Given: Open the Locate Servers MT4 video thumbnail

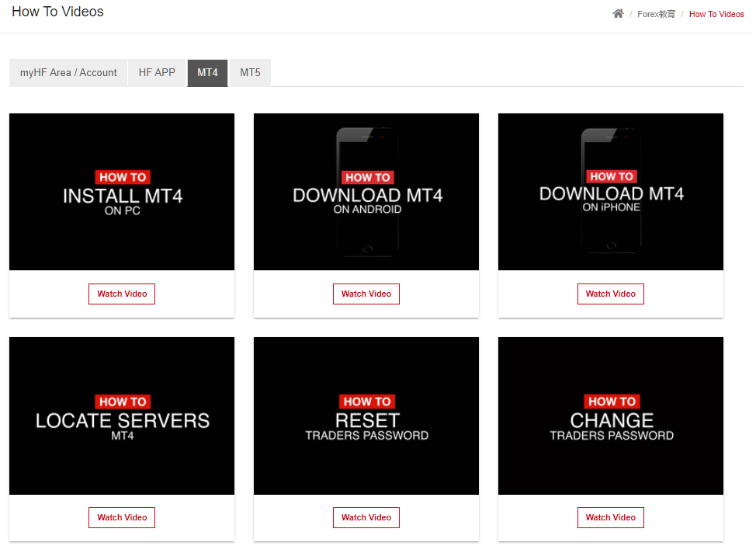Looking at the screenshot, I should coord(122,416).
